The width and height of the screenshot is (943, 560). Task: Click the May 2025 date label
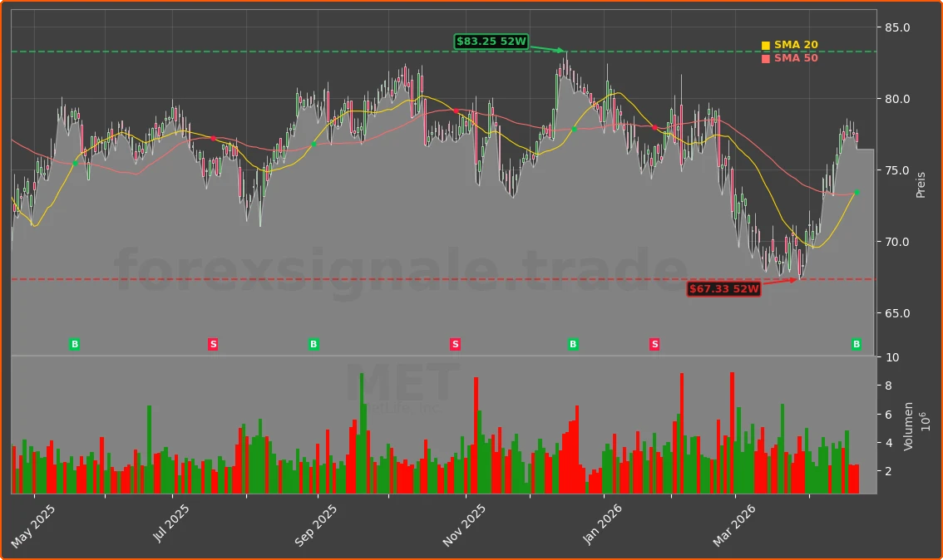click(33, 526)
